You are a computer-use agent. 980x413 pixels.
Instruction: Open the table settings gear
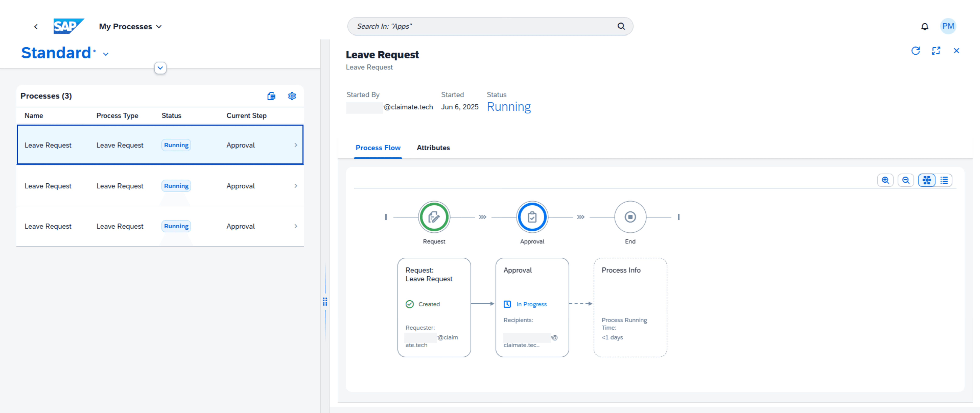coord(292,96)
